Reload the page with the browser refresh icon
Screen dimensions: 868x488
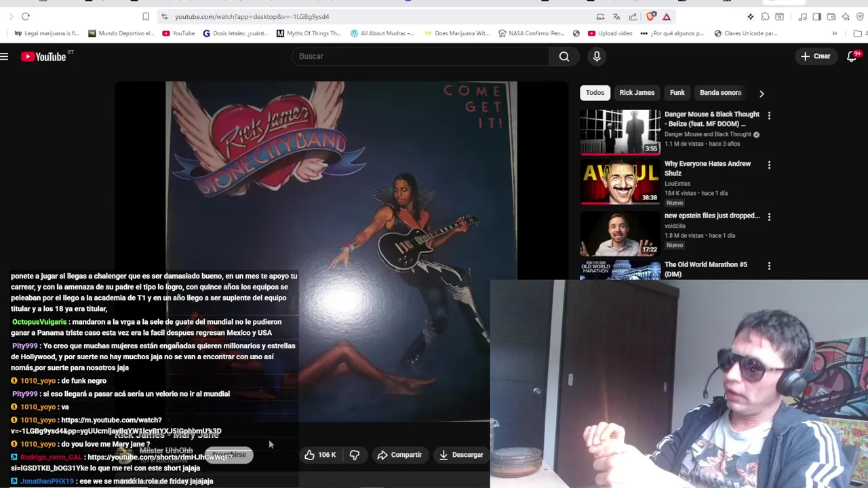pos(26,16)
